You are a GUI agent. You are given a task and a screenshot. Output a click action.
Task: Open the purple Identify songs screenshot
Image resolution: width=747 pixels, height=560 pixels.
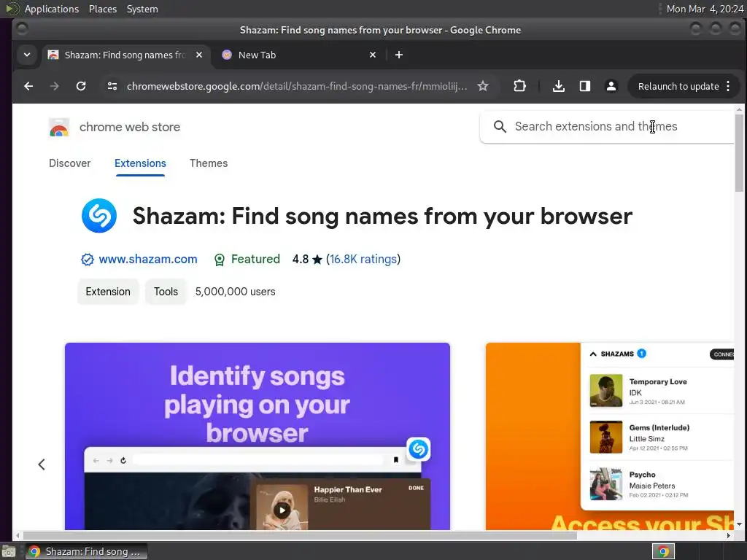(258, 436)
